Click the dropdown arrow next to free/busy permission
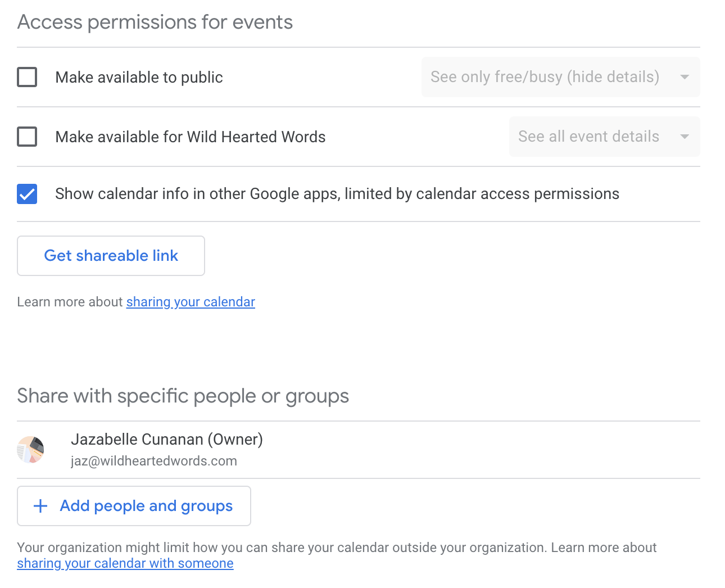The image size is (725, 588). click(685, 77)
